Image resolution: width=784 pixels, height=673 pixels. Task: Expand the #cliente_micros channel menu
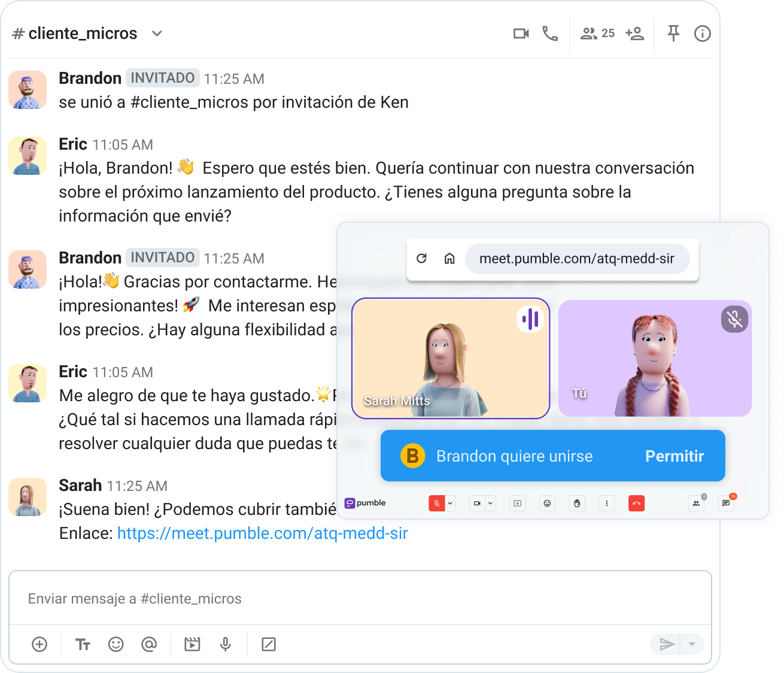156,34
